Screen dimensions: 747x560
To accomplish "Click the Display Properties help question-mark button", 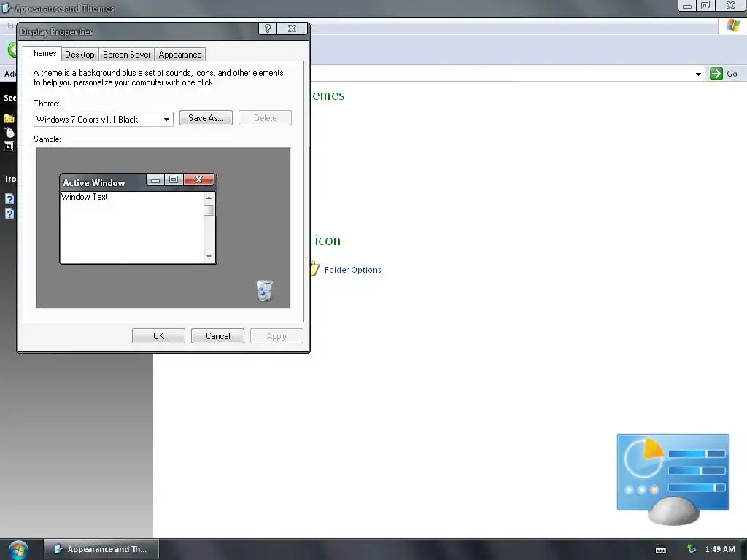I will tap(267, 28).
